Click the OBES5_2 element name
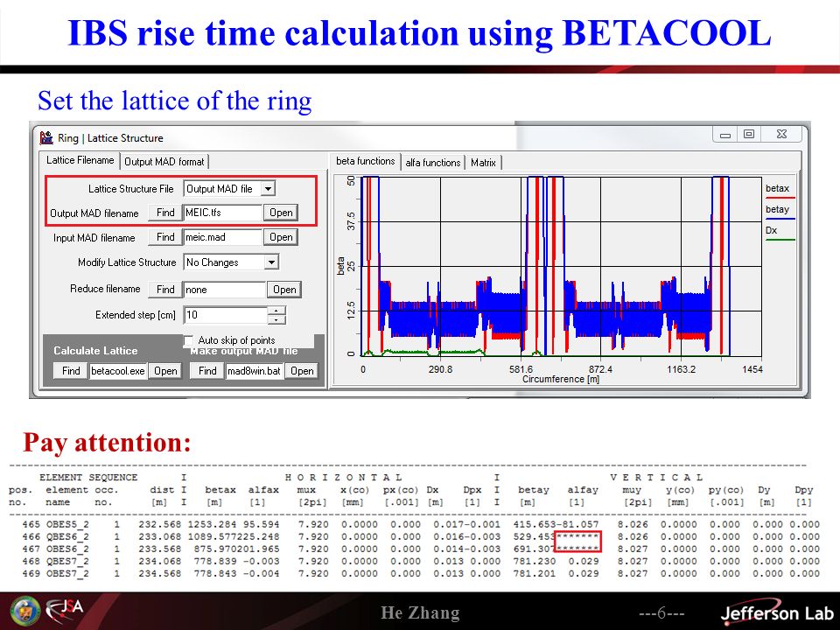The width and height of the screenshot is (840, 630). (67, 524)
